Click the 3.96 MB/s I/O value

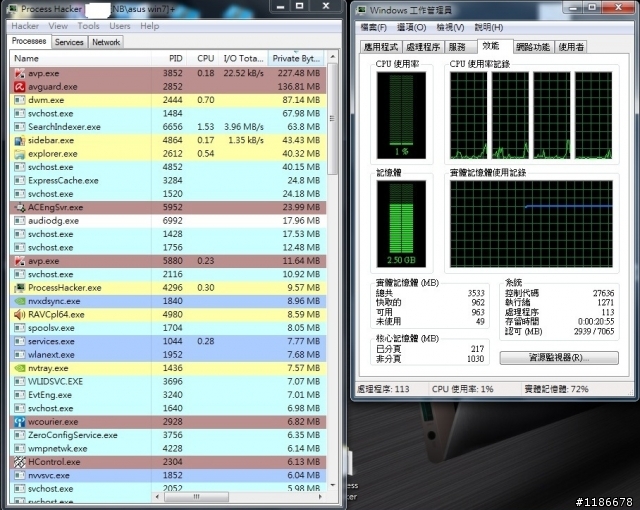244,127
